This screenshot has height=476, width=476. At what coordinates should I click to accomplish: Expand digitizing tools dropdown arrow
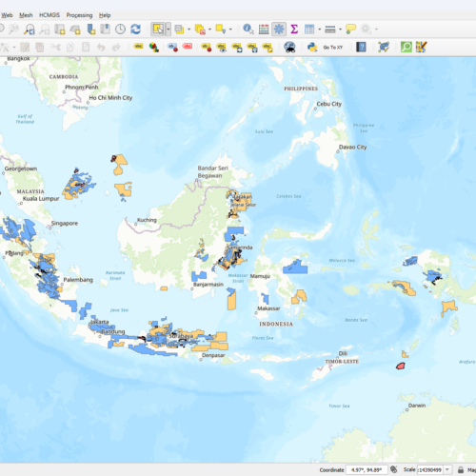(x=14, y=48)
